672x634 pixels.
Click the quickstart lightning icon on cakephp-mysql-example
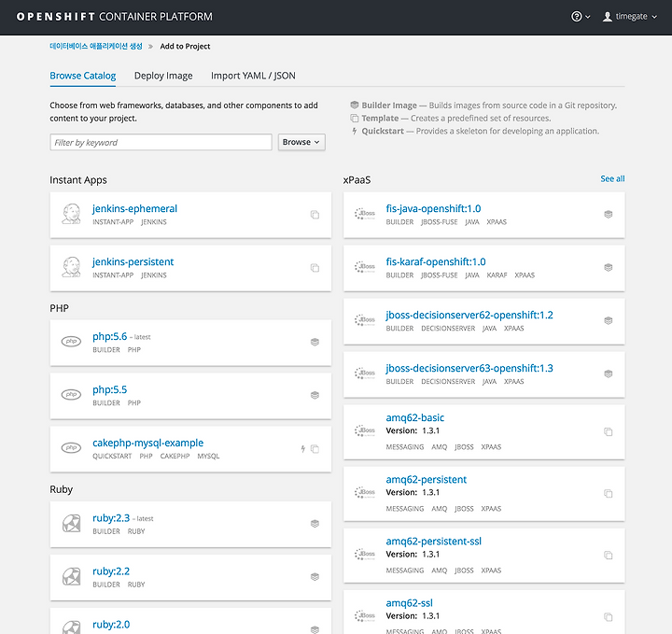tap(303, 449)
